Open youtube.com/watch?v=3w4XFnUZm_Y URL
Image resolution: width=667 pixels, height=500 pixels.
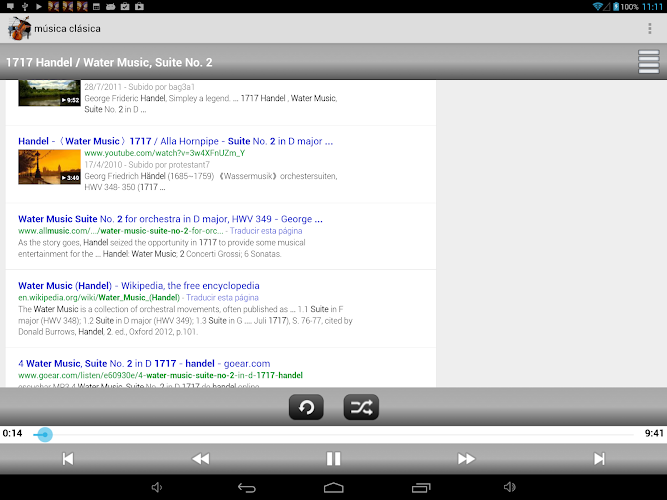[165, 153]
